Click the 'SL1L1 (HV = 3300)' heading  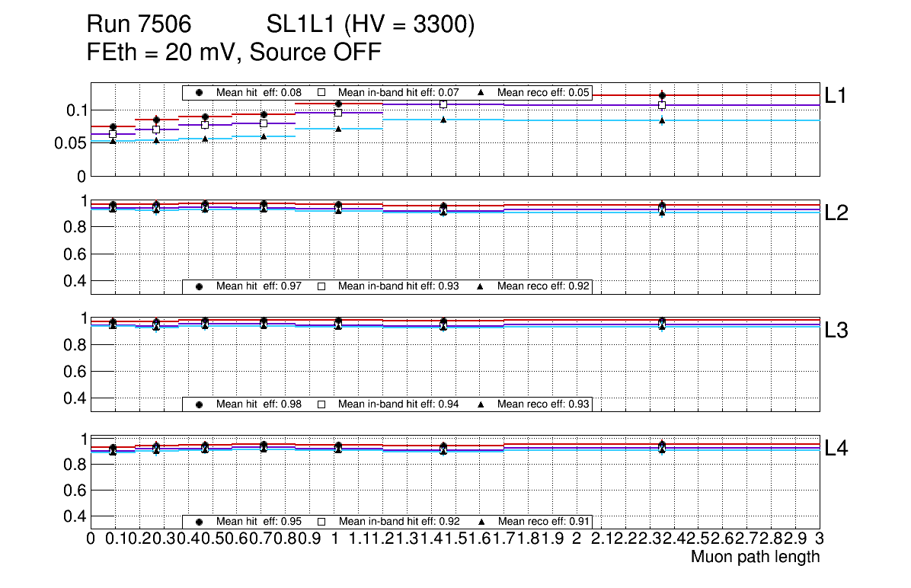point(371,25)
